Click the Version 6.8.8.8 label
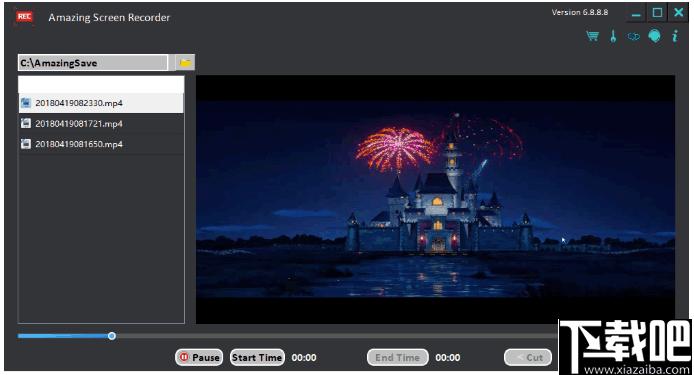Image resolution: width=694 pixels, height=375 pixels. 580,12
